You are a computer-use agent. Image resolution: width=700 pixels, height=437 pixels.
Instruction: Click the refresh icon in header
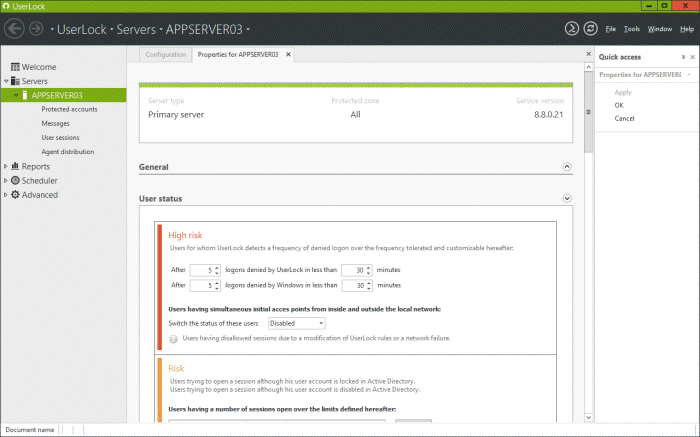[x=591, y=29]
